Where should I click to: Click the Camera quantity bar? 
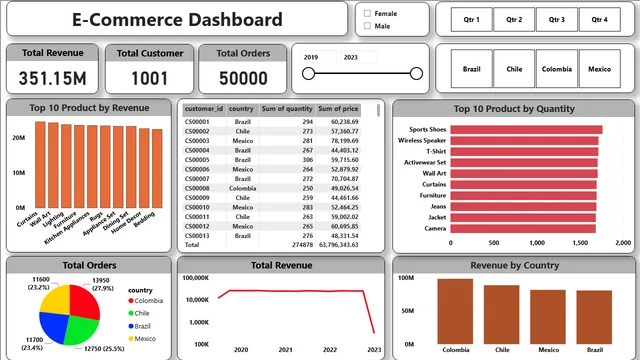coord(523,229)
